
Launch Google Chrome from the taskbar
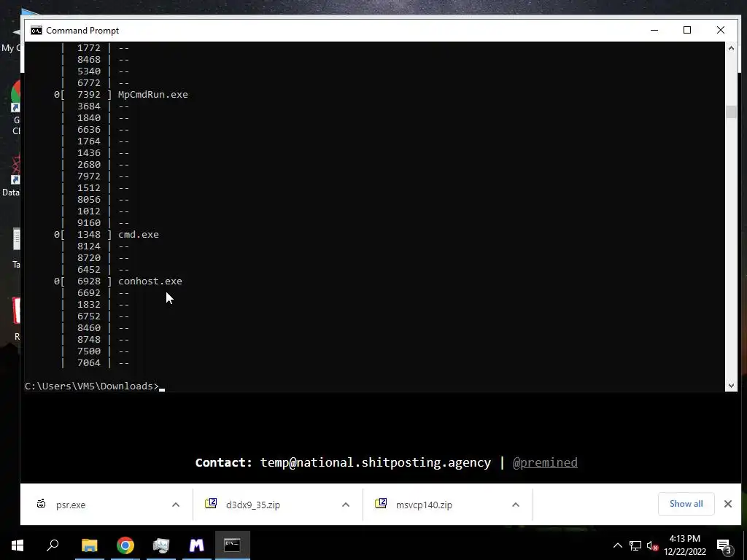click(125, 545)
